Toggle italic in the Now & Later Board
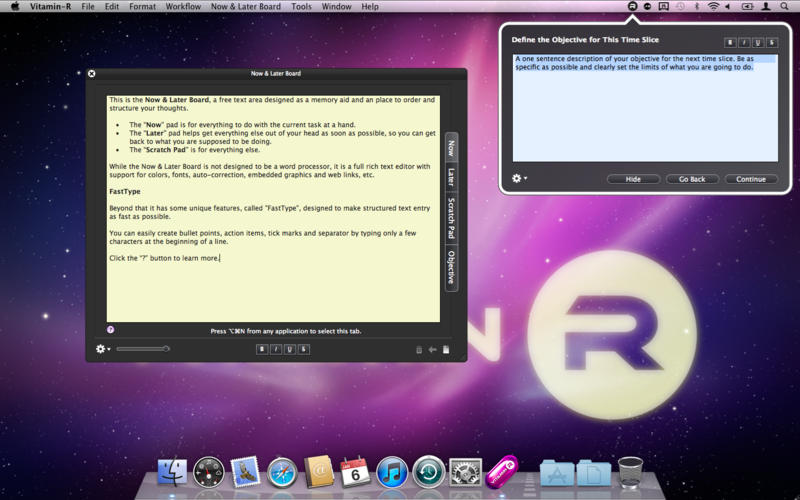 pos(275,349)
